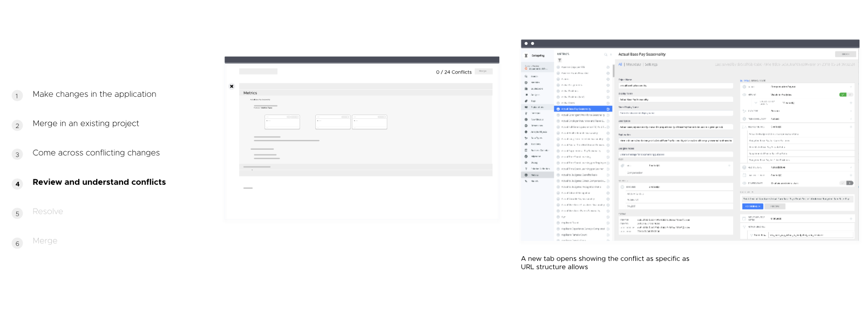Click the black X icon beside Metrics panel

[x=232, y=86]
